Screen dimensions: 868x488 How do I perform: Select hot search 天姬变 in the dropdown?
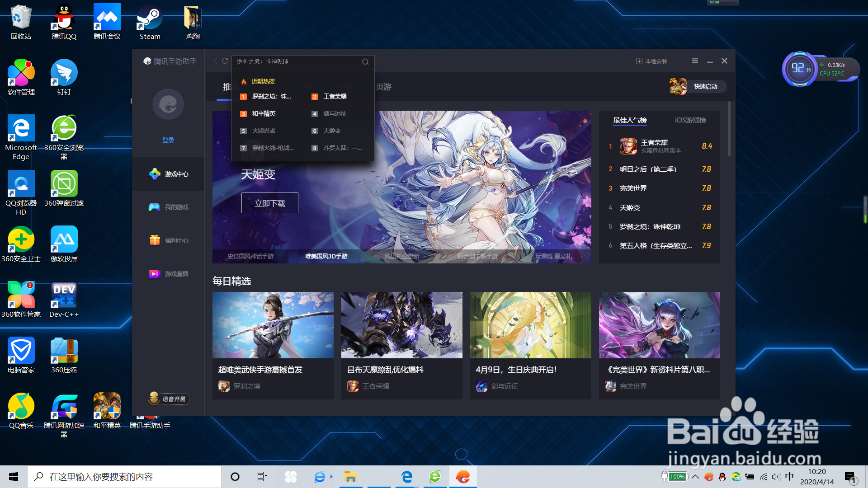point(327,131)
